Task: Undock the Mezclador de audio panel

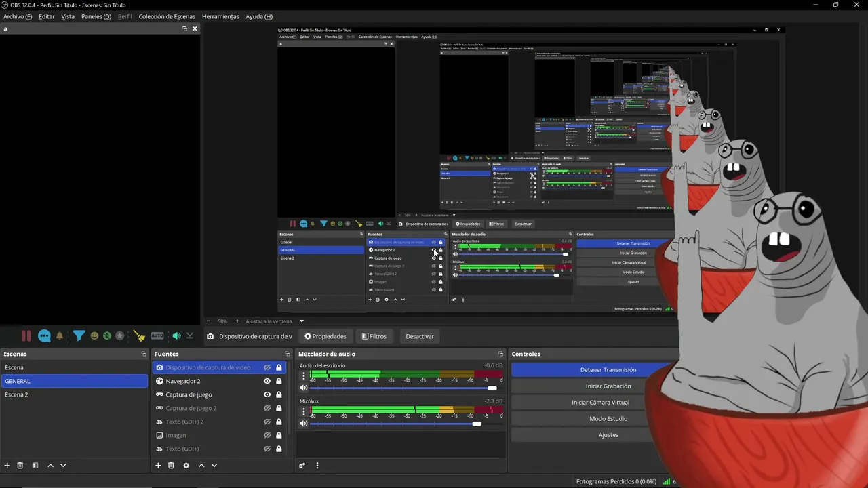Action: pos(500,354)
